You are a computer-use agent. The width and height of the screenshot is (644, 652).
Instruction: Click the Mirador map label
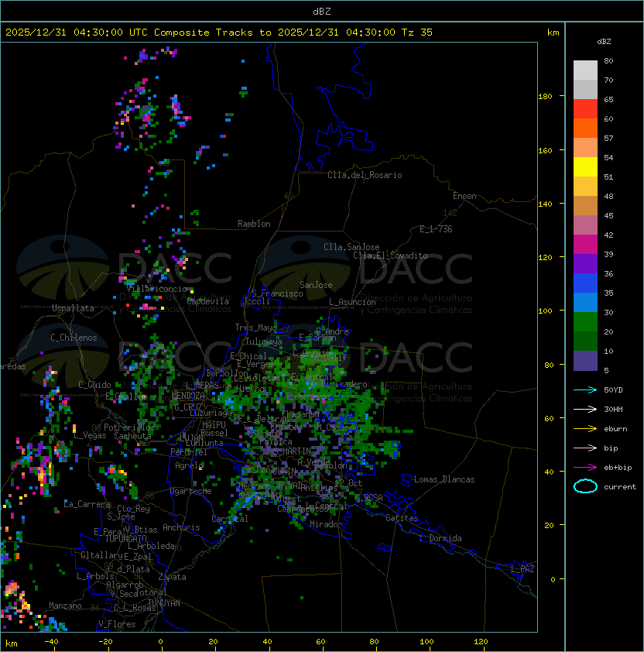[x=326, y=524]
